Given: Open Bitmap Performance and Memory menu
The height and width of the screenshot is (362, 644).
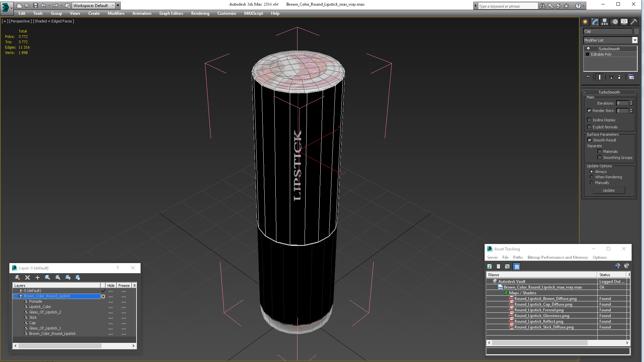Looking at the screenshot, I should (557, 257).
